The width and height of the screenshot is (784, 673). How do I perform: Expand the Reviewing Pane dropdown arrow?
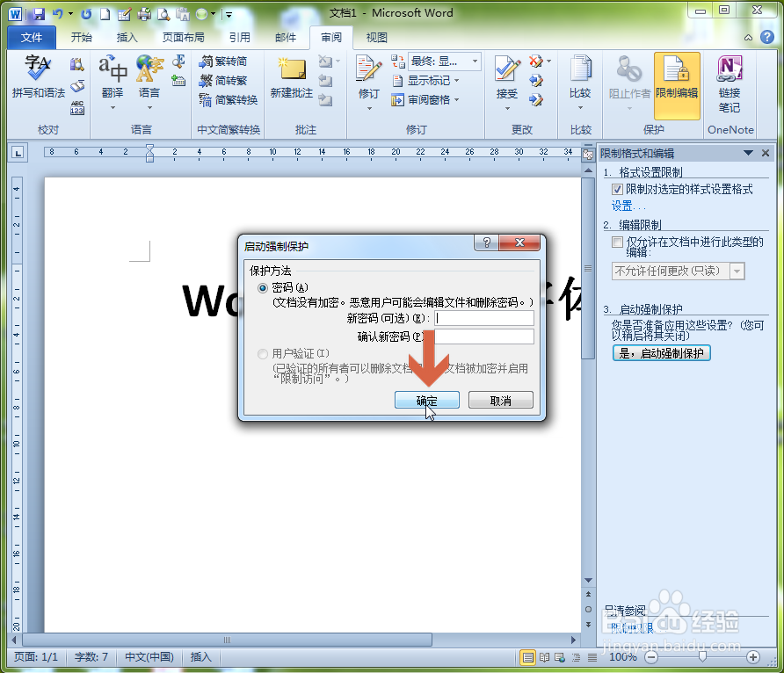[456, 100]
